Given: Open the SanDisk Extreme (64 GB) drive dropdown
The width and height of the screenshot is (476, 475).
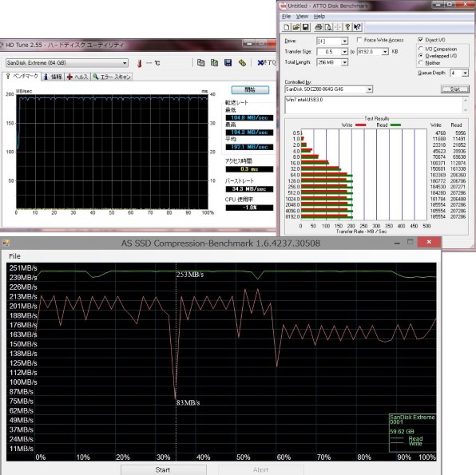Looking at the screenshot, I should [x=67, y=63].
